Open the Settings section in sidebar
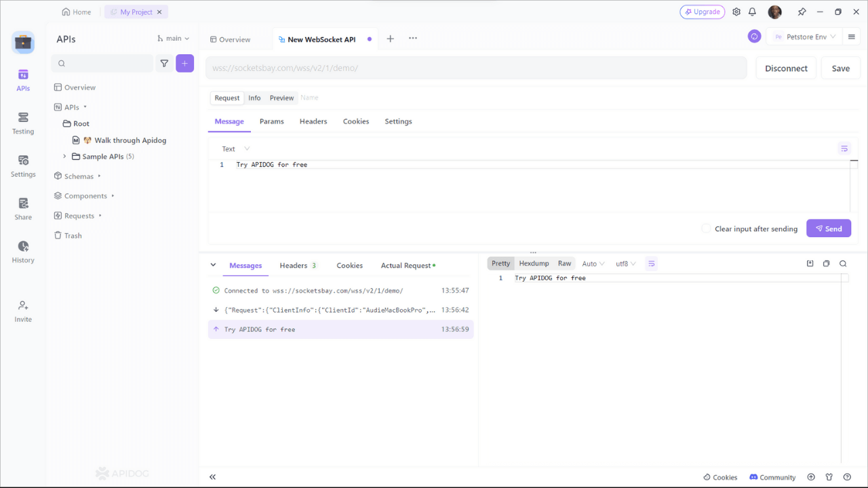 click(x=23, y=166)
